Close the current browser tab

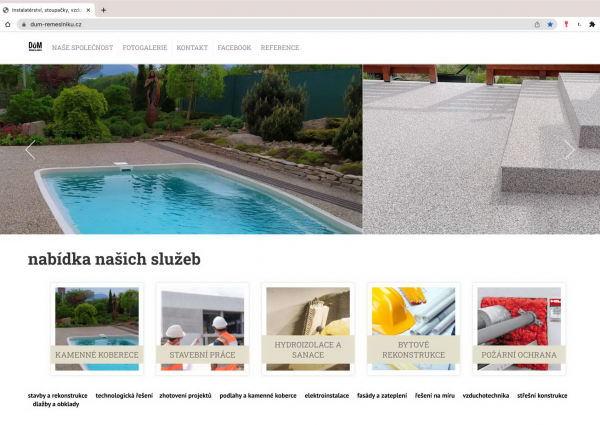pos(89,9)
